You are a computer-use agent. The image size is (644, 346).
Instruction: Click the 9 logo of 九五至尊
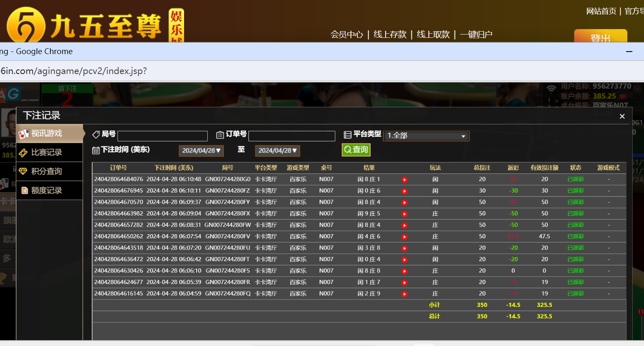26,26
